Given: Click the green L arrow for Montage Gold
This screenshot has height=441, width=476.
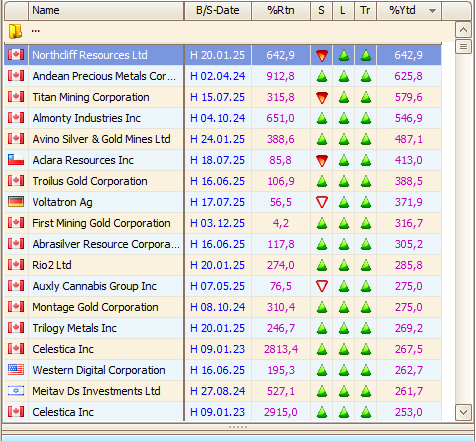Looking at the screenshot, I should (x=344, y=307).
